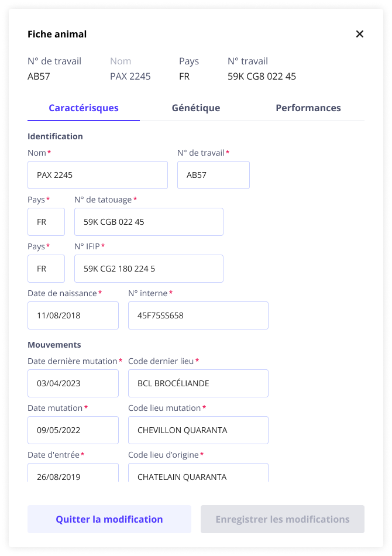Click Code lieu mutation input
This screenshot has width=392, height=556.
tap(198, 430)
